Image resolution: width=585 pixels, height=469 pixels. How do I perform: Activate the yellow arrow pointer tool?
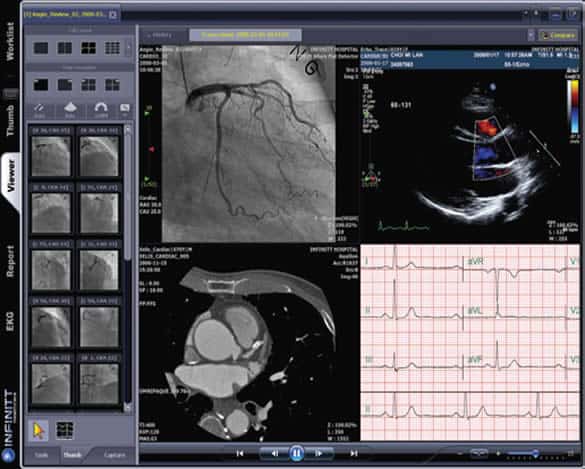point(38,431)
